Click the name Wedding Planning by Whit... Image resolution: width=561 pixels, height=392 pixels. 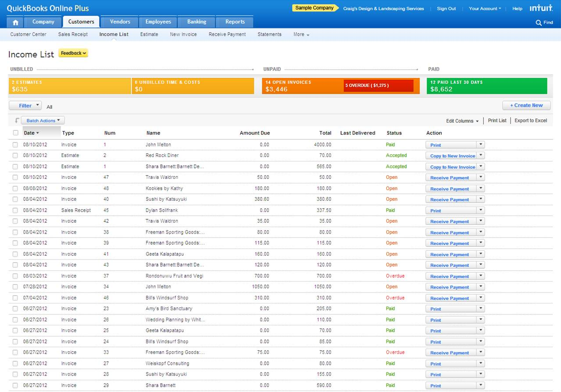[175, 320]
